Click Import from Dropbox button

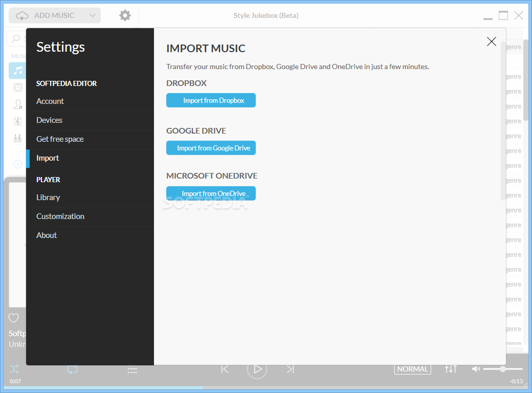tap(211, 100)
